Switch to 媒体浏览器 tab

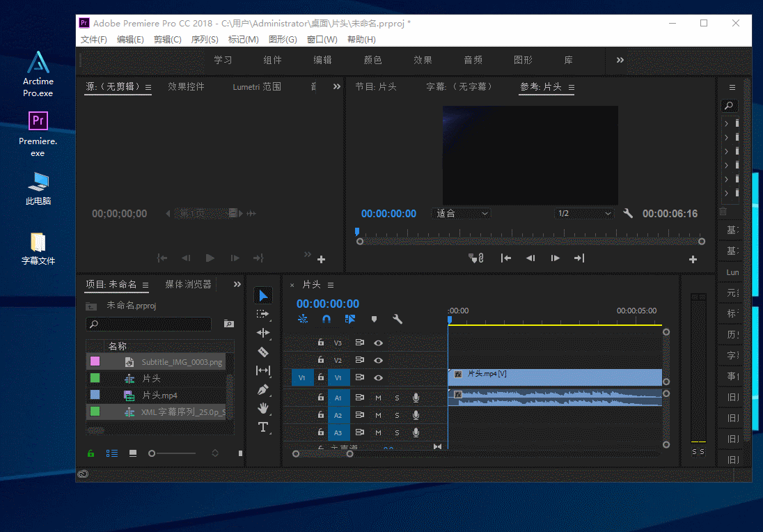tap(189, 284)
